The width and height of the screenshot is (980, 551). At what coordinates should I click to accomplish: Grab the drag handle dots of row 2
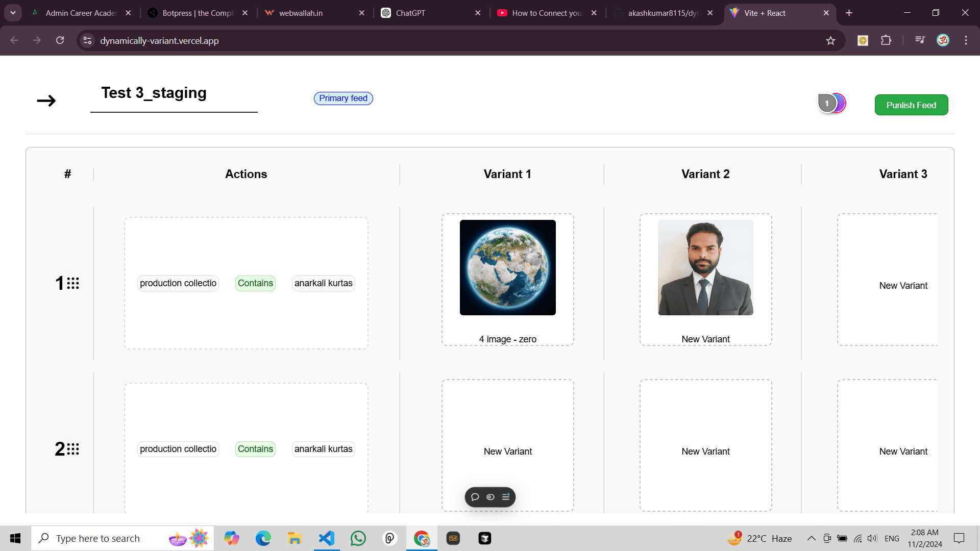point(73,449)
